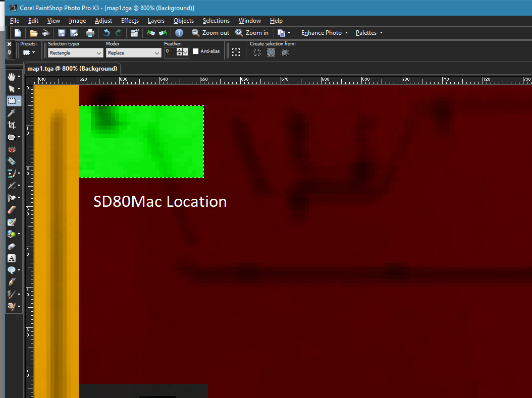This screenshot has height=398, width=532.
Task: Click the scanner import icon
Action: (x=46, y=33)
